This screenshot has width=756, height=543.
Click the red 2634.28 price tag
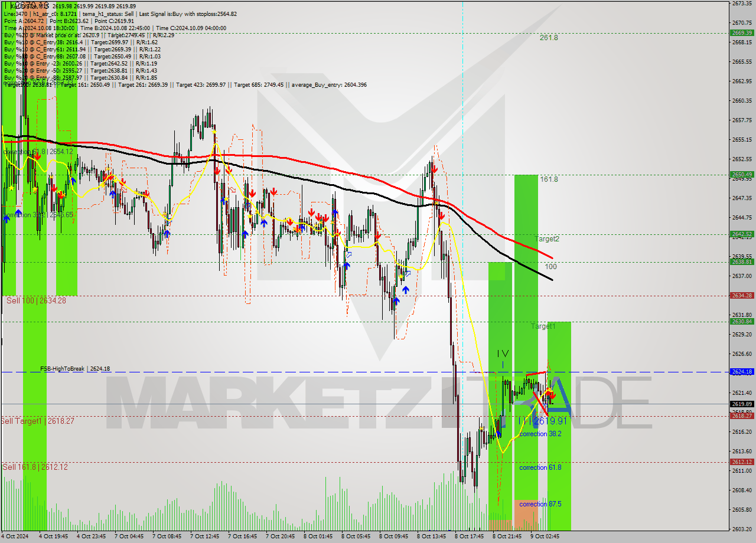click(742, 295)
